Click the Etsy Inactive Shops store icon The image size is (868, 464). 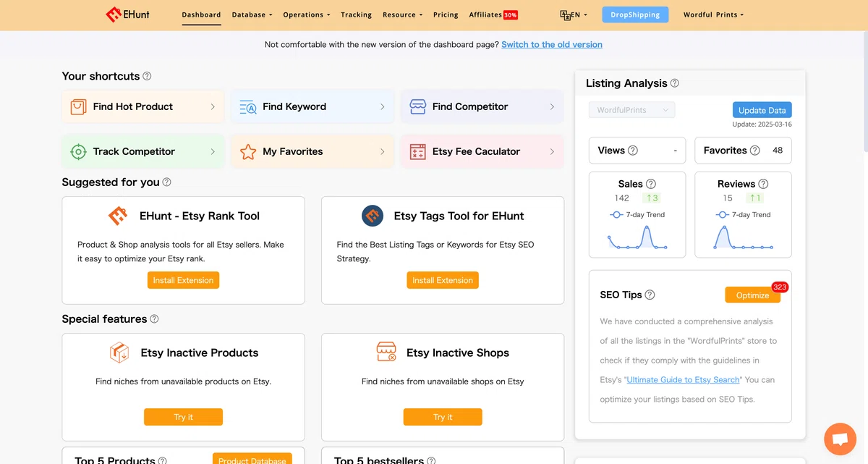[x=386, y=353]
